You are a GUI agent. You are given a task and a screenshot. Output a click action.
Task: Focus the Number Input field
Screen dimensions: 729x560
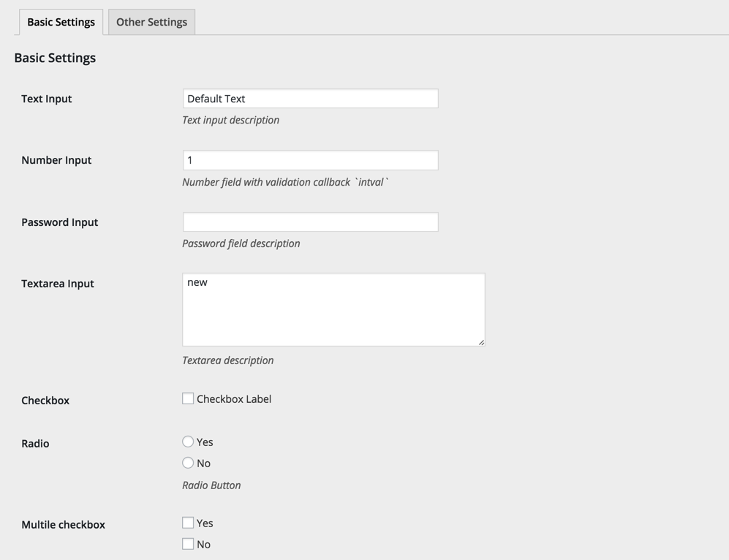(x=310, y=160)
